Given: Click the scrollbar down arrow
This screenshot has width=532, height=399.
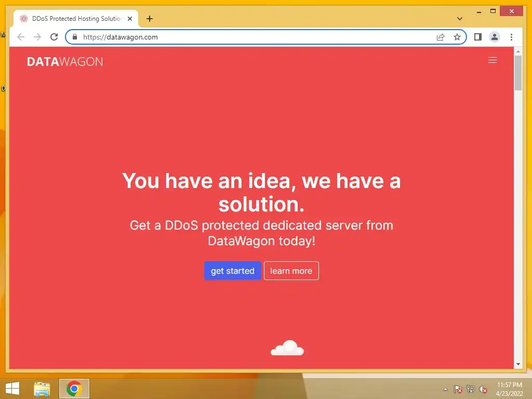Looking at the screenshot, I should click(518, 364).
